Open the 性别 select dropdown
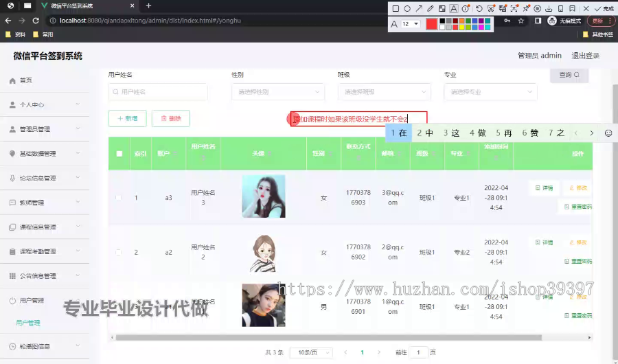This screenshot has height=364, width=618. click(x=278, y=92)
